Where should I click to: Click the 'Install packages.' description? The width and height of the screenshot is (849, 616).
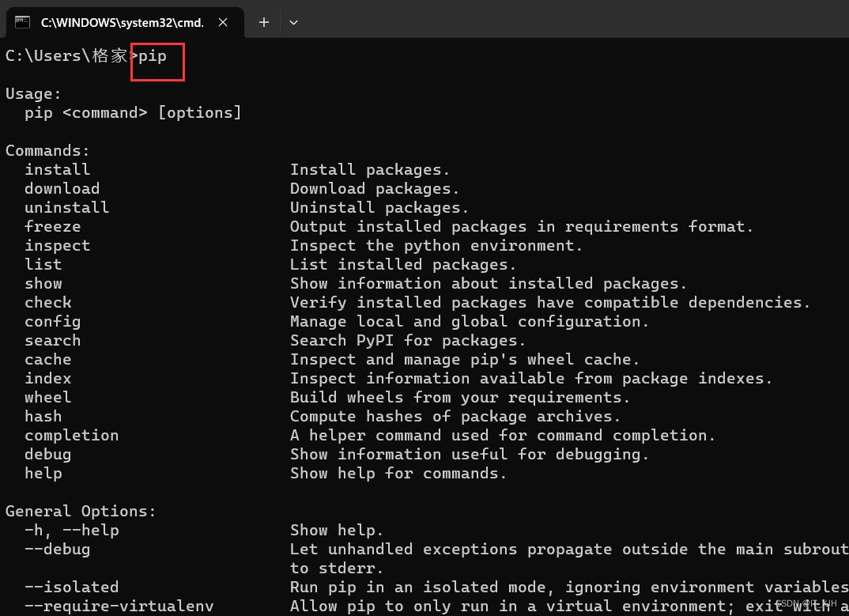point(370,170)
